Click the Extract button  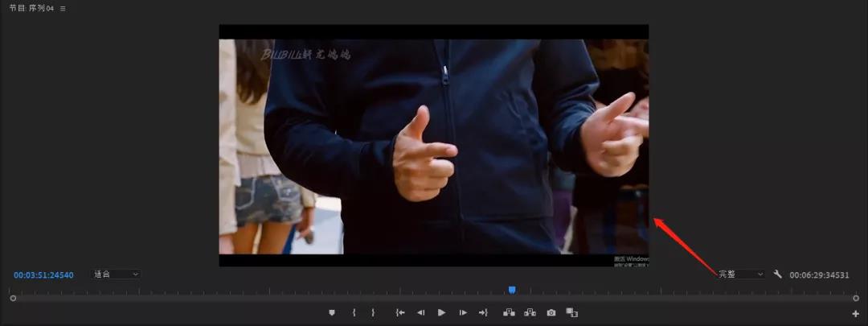point(530,312)
